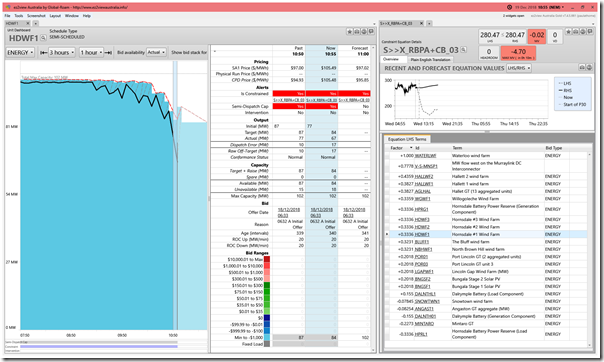Screen dimensions: 604x362
Task: Open the 3 hours lookback dropdown
Action: [62, 52]
